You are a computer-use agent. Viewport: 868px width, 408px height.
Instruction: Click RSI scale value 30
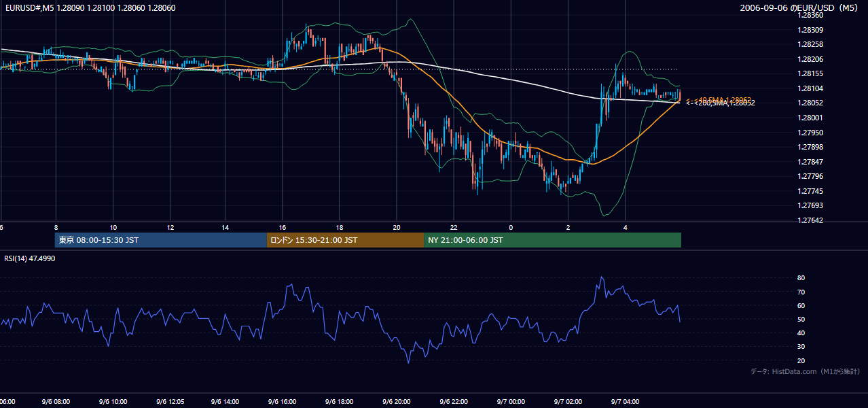pyautogui.click(x=801, y=347)
